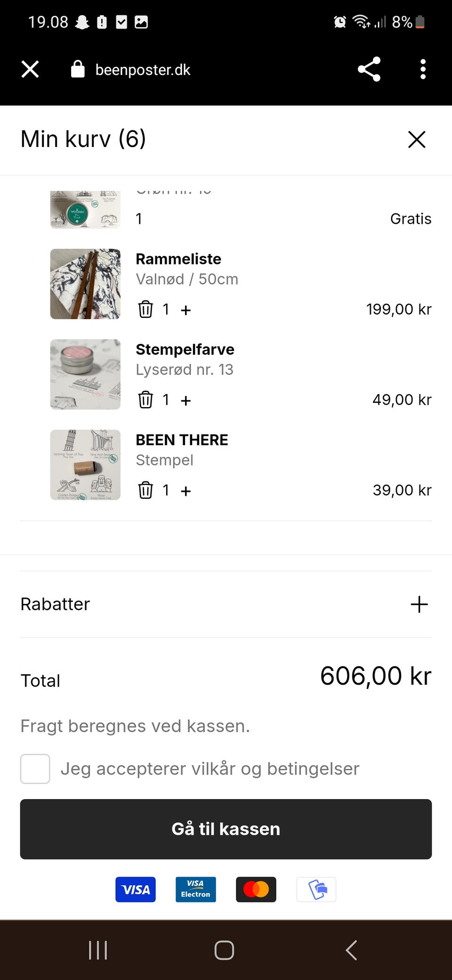Image resolution: width=452 pixels, height=980 pixels.
Task: Accept vilkår og betingelser checkbox
Action: tap(35, 769)
